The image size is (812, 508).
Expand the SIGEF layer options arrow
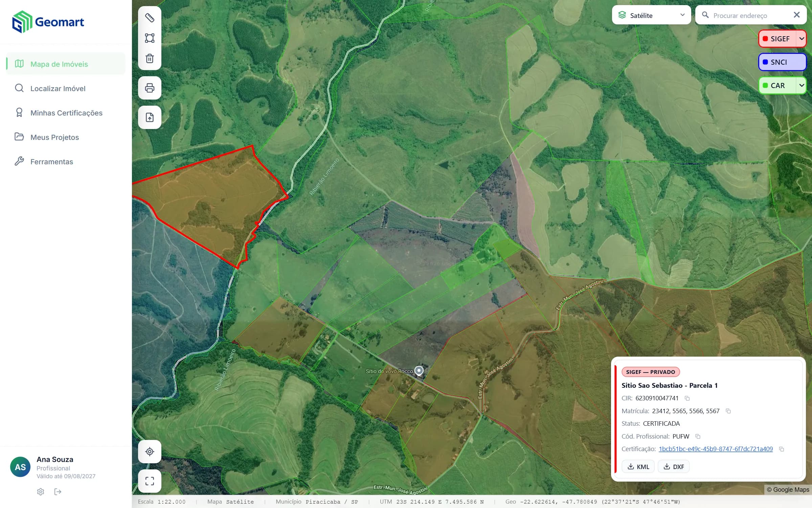click(802, 39)
